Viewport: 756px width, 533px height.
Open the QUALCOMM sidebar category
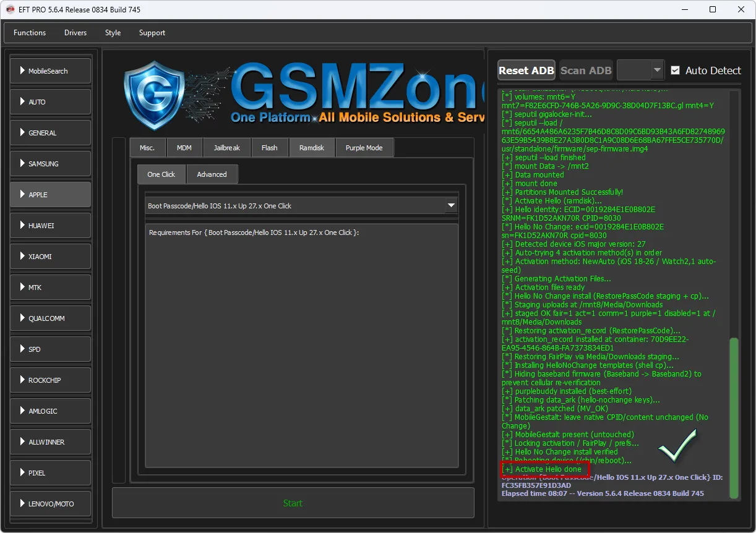pos(51,318)
